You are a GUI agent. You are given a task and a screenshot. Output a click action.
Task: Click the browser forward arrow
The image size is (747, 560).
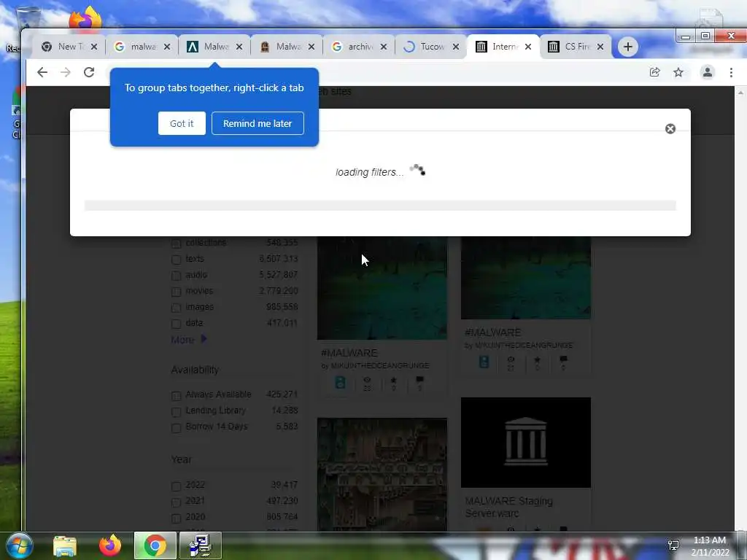click(x=65, y=72)
